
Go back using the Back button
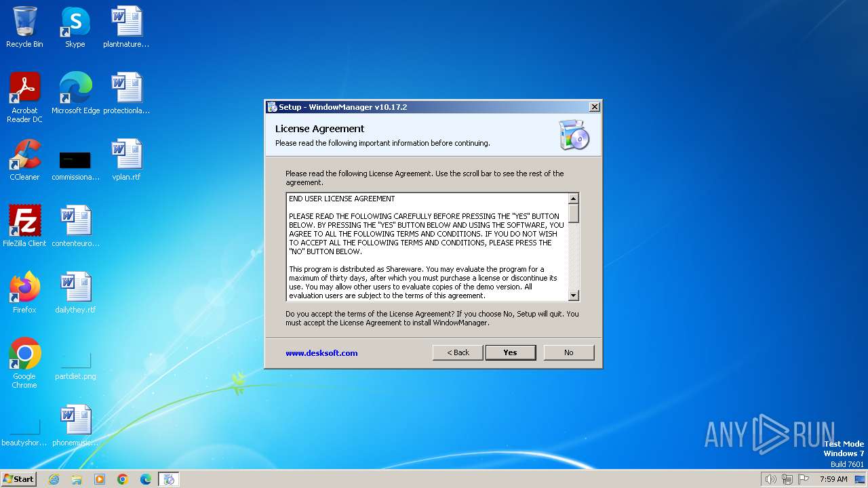click(x=458, y=352)
